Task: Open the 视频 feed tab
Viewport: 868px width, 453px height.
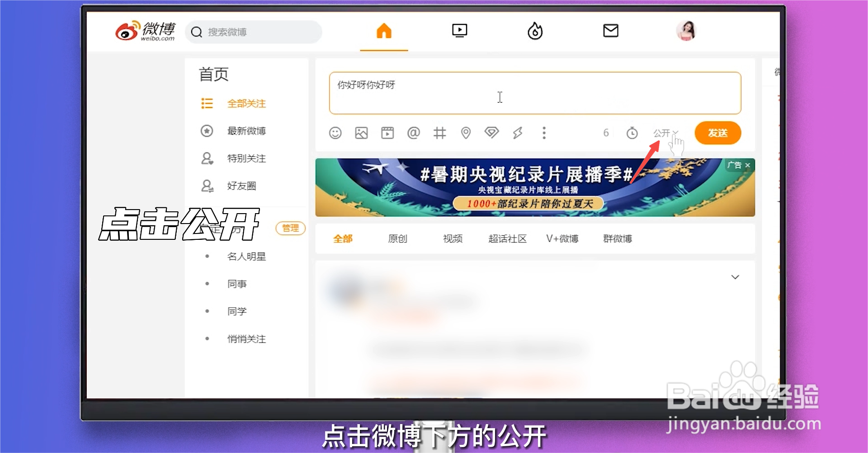Action: pyautogui.click(x=452, y=239)
